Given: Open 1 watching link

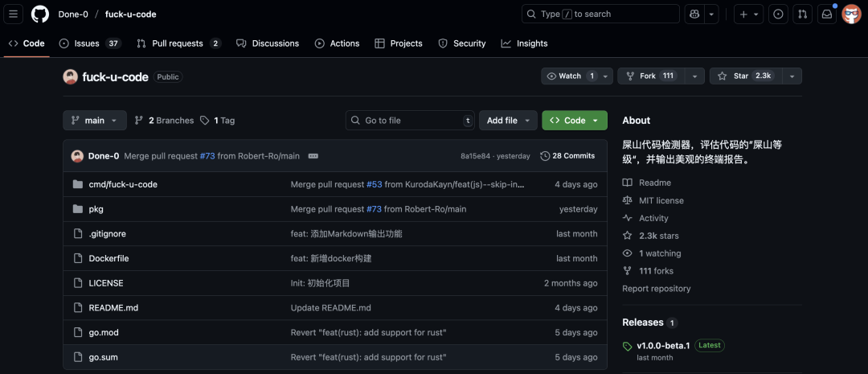Looking at the screenshot, I should [x=652, y=253].
